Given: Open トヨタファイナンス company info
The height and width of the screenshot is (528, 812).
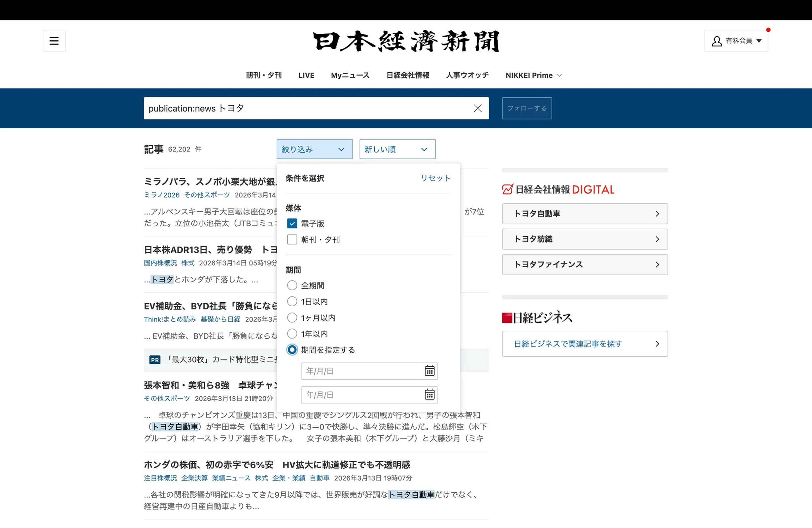Looking at the screenshot, I should point(585,265).
